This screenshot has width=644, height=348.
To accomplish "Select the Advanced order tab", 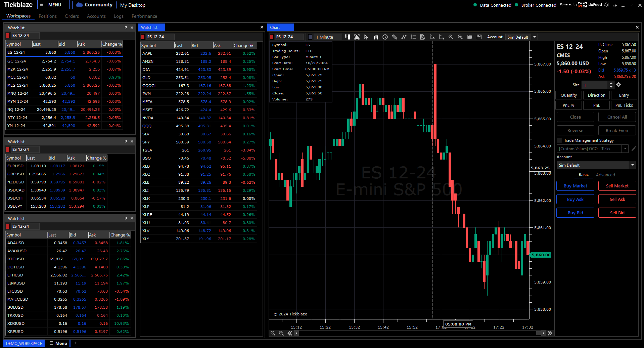I will [x=605, y=175].
